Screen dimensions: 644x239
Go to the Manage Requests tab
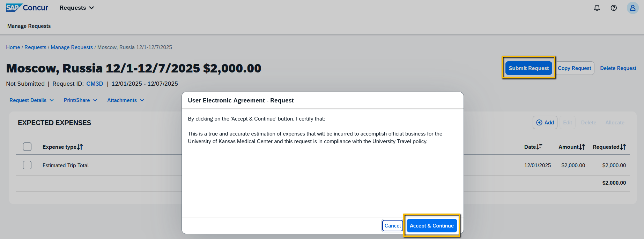coord(29,26)
